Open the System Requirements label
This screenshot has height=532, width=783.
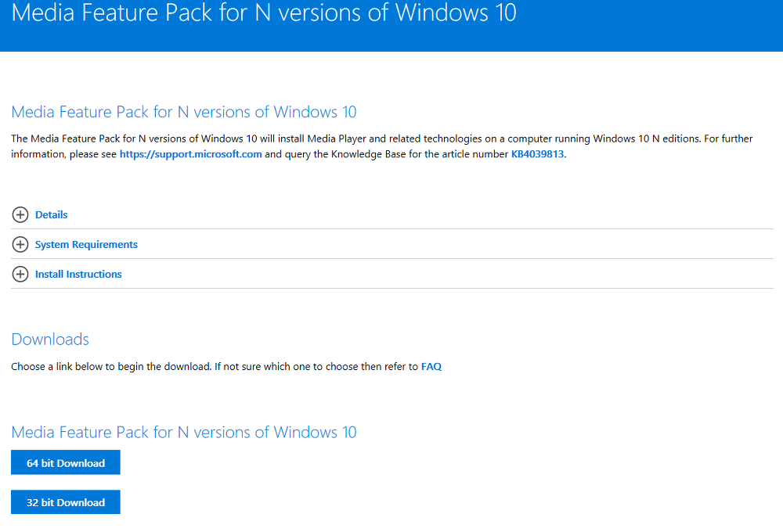coord(86,245)
